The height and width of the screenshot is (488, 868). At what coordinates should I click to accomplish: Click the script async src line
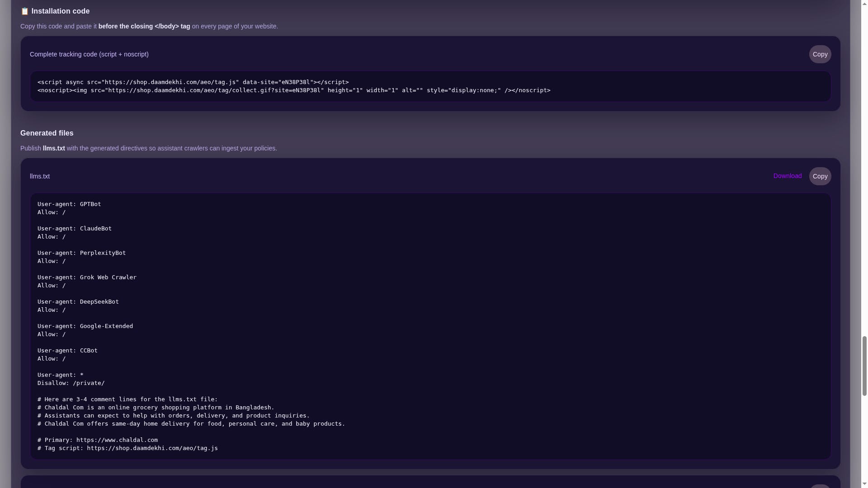[193, 82]
